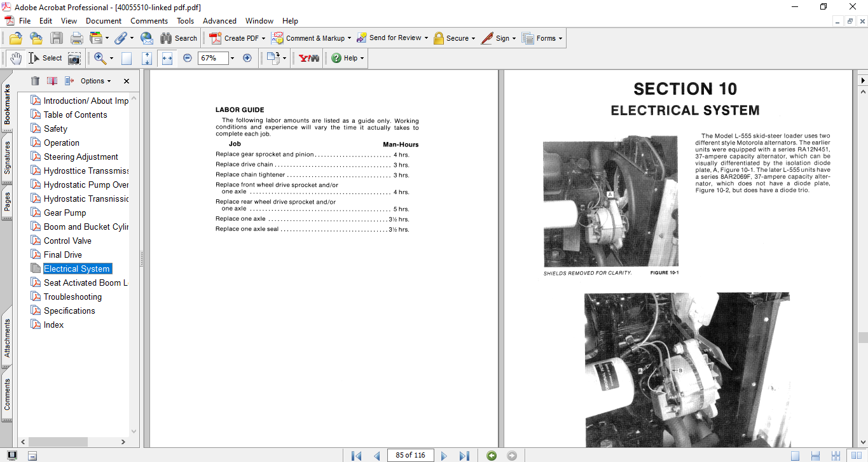The width and height of the screenshot is (868, 462).
Task: Click the green Previous View arrow
Action: 491,456
